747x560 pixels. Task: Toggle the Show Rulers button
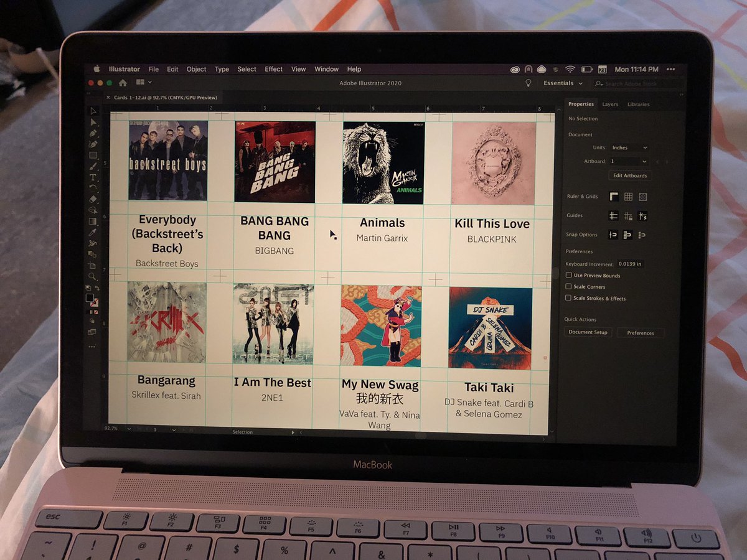pos(614,197)
